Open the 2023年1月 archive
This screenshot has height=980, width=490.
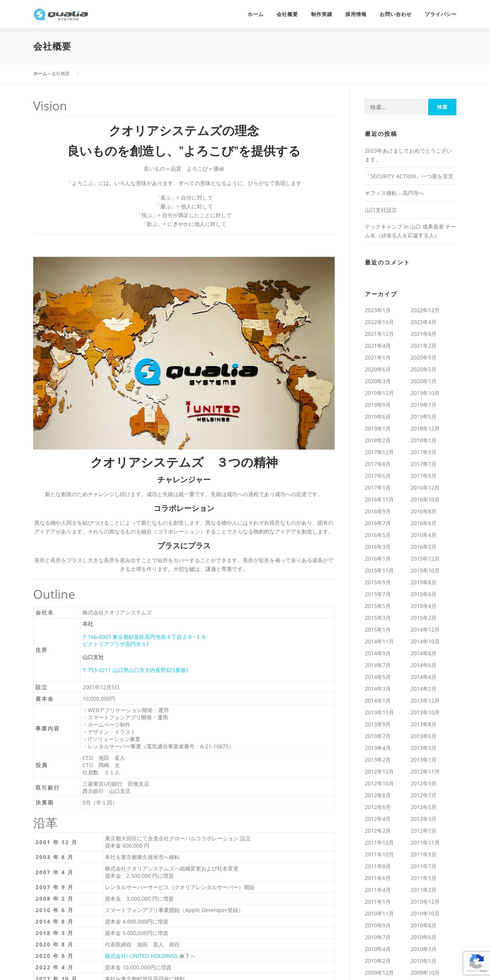click(x=377, y=310)
